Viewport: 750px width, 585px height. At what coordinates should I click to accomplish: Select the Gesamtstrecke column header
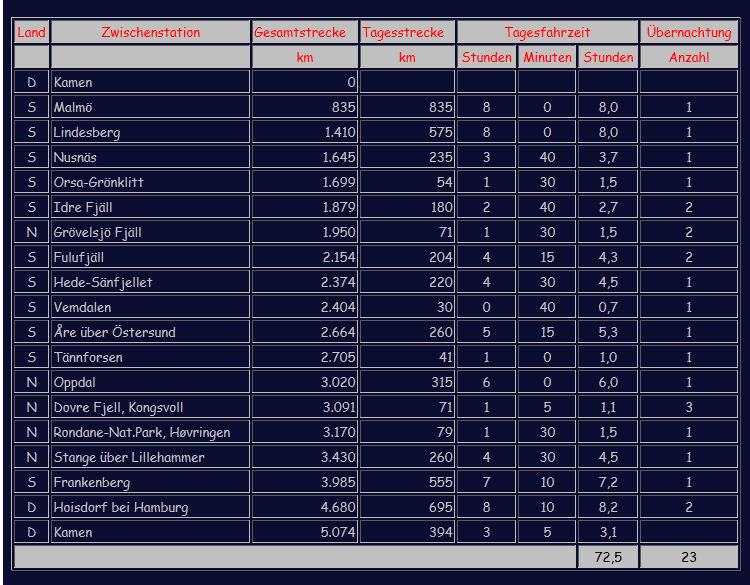tap(304, 32)
